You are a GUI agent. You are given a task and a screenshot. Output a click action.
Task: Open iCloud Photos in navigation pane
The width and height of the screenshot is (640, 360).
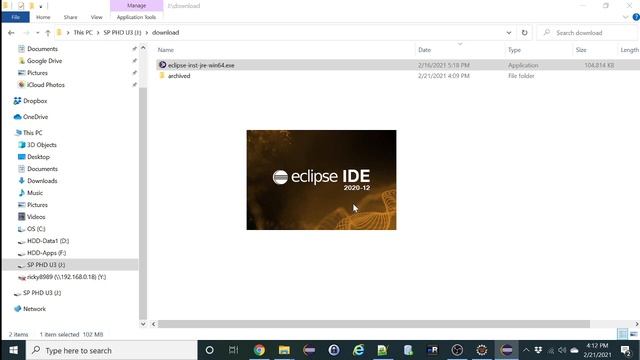coord(45,85)
